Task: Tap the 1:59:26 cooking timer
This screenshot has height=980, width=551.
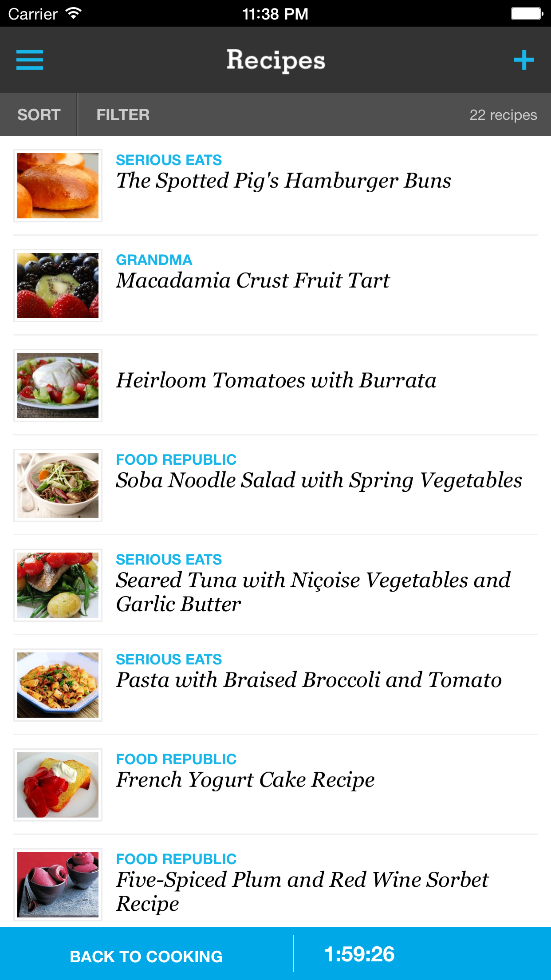Action: [359, 954]
